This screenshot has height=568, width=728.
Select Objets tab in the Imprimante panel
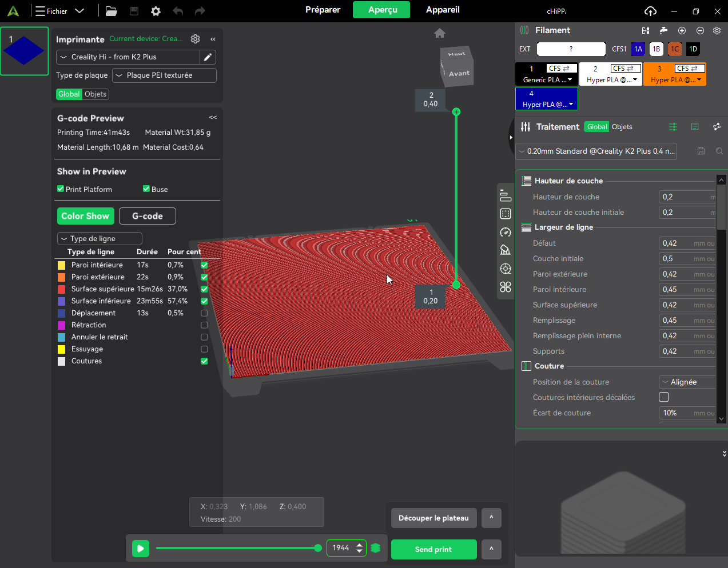(96, 94)
